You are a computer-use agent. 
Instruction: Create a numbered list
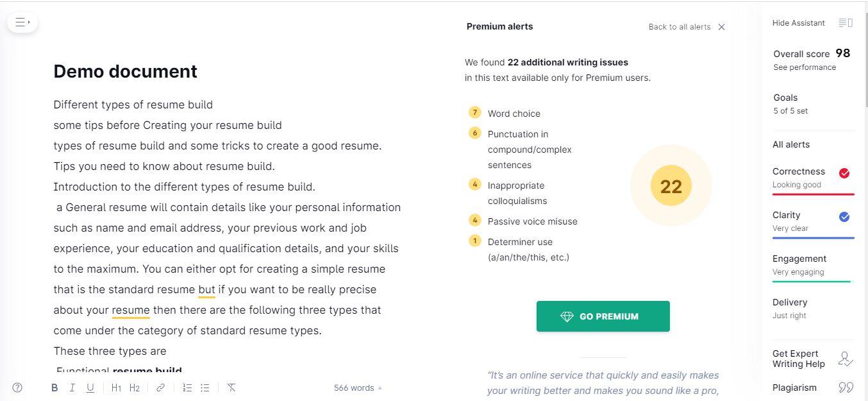(x=187, y=388)
